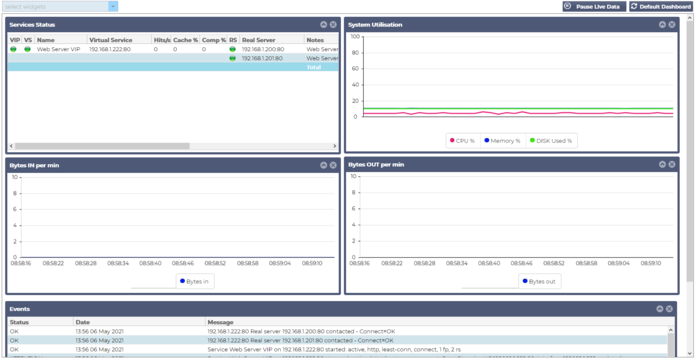Screen dimensions: 696x360
Task: Click right arrow of Services Status horizontal scrollbar
Action: [x=335, y=146]
